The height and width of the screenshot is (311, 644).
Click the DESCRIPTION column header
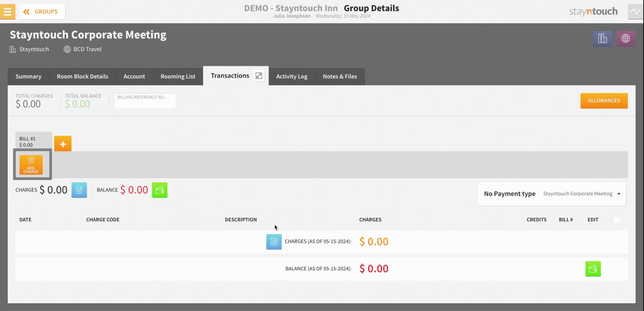(241, 220)
